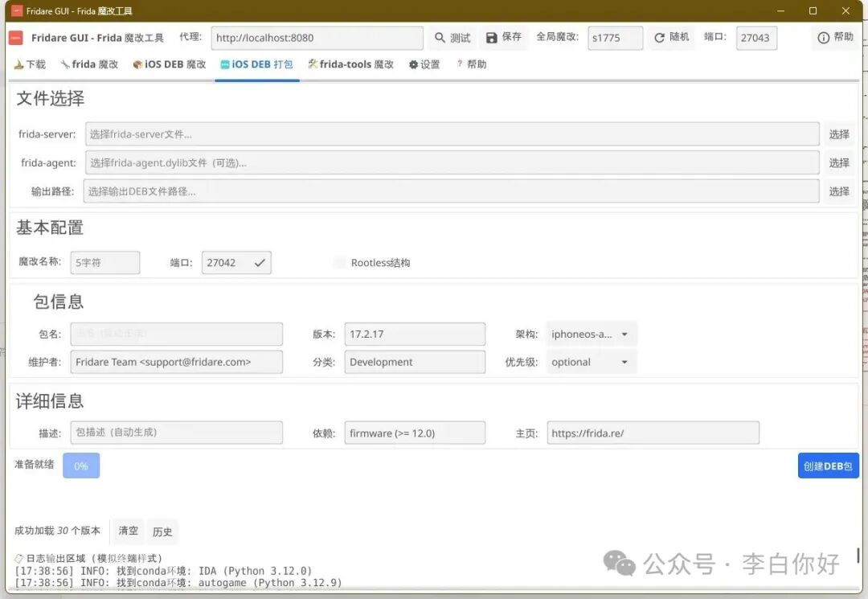Click the top 端口 27043 field

pyautogui.click(x=756, y=38)
